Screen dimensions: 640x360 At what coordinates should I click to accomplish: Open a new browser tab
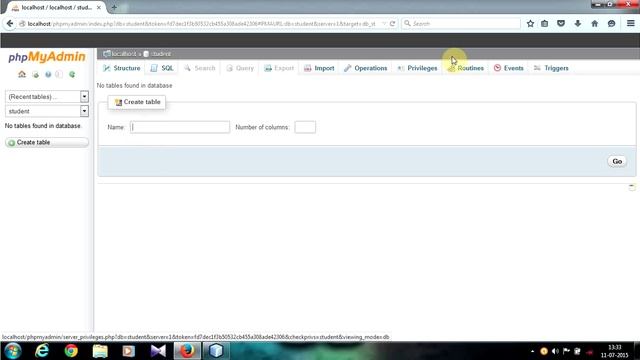click(114, 7)
